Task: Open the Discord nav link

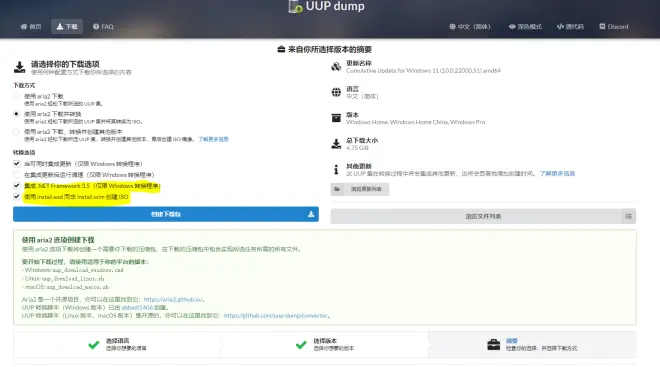Action: tap(614, 27)
